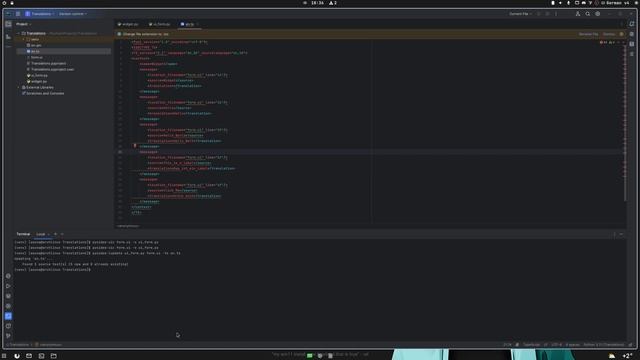Image resolution: width=640 pixels, height=360 pixels.
Task: Click the breadcrumb at editor bottom
Action: [x=128, y=226]
